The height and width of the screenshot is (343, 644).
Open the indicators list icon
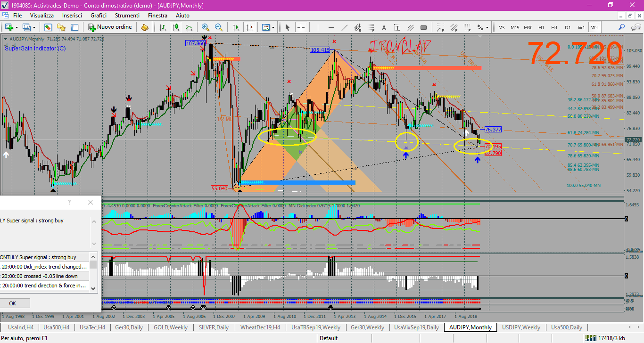tap(266, 27)
